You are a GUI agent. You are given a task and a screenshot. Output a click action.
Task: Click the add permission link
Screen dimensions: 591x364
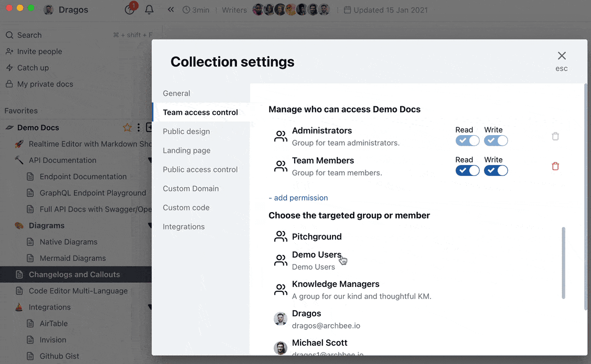[x=298, y=198]
